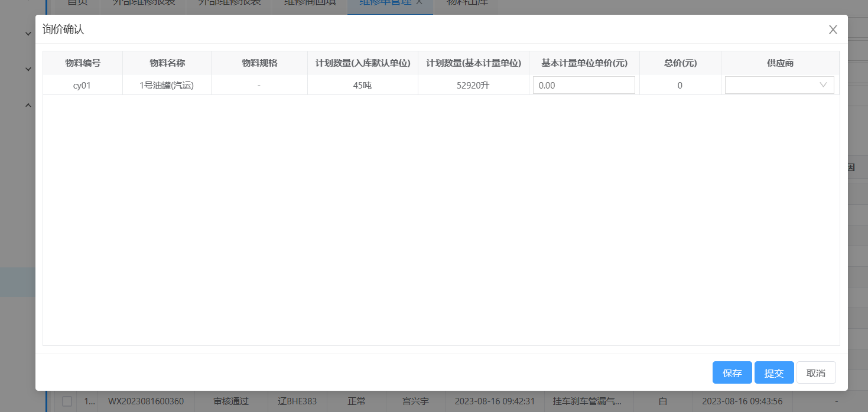
Task: Click the 供应商 column header
Action: tap(779, 63)
